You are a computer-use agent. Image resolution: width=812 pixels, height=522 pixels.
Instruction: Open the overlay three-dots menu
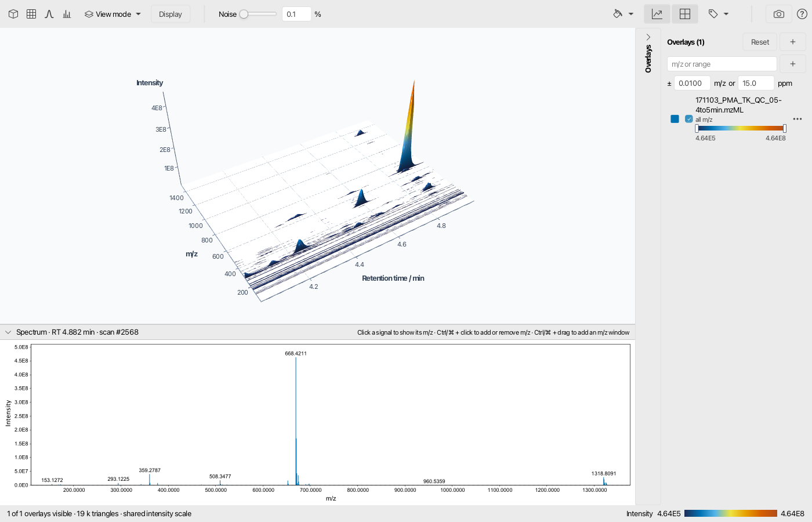[x=797, y=119]
